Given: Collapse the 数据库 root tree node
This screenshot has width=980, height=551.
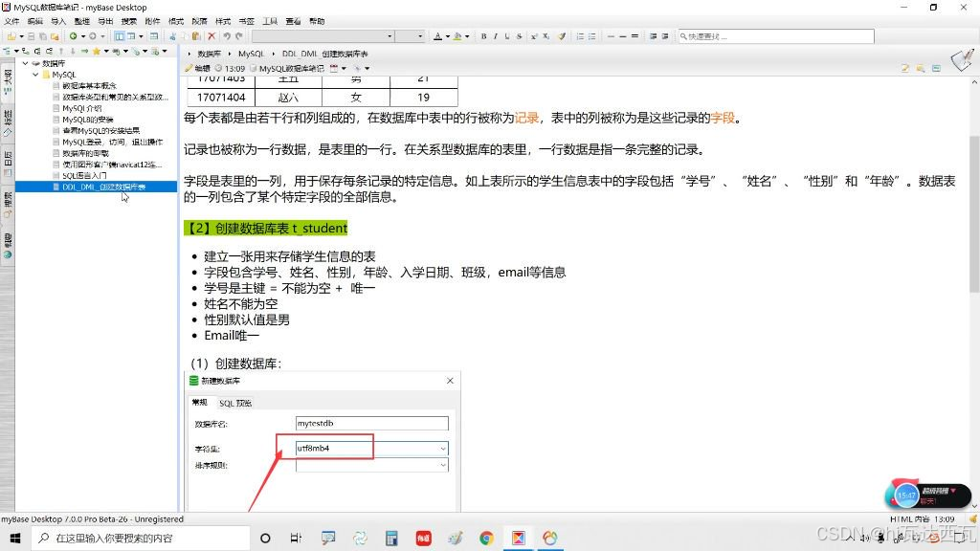Looking at the screenshot, I should click(x=26, y=63).
